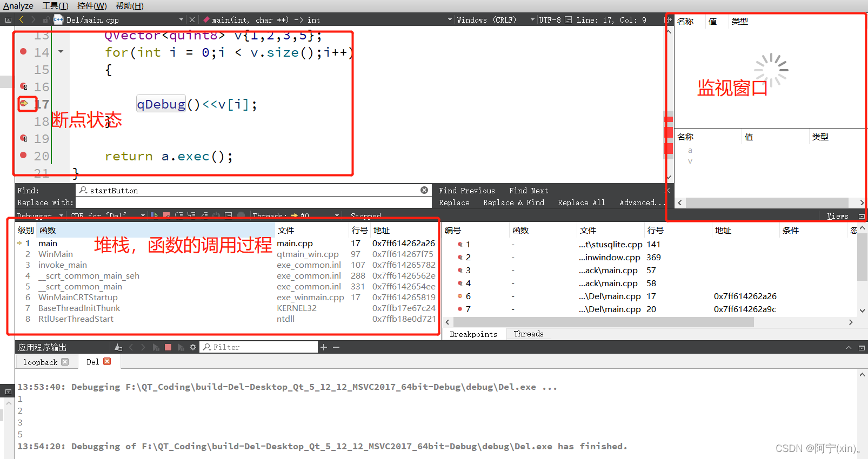Focus the Replace with input field
The height and width of the screenshot is (459, 868).
(x=253, y=202)
